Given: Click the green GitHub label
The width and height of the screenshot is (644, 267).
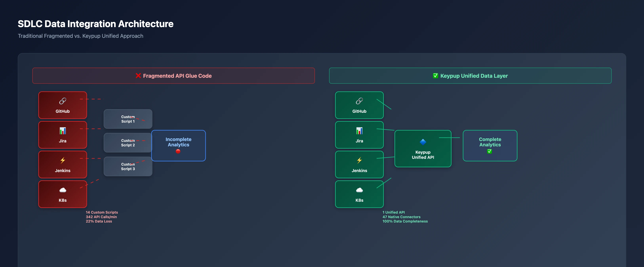Looking at the screenshot, I should [x=359, y=111].
